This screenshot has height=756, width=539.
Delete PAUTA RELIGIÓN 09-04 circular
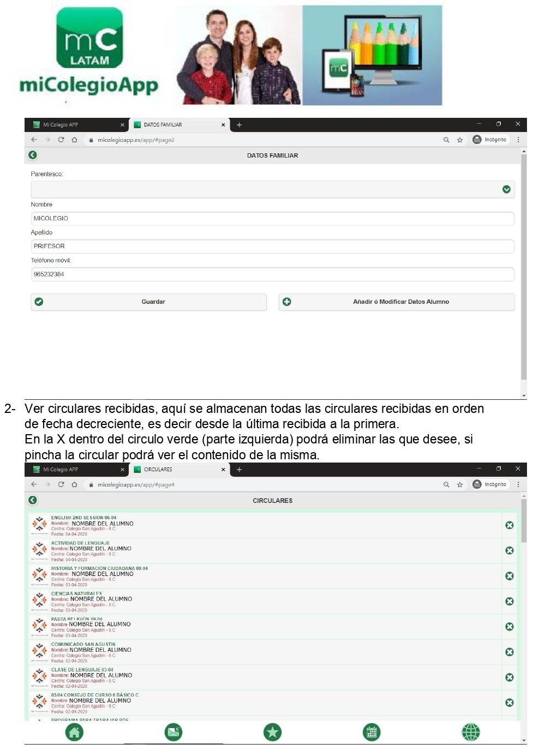coord(510,627)
